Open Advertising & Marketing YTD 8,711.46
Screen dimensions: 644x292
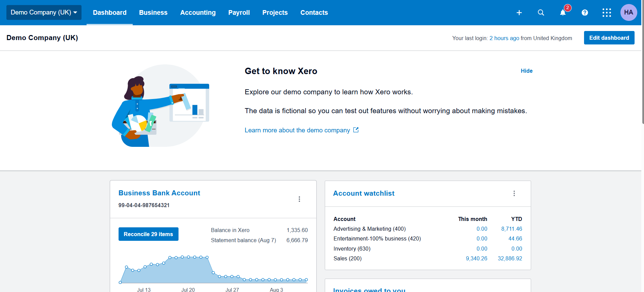tap(512, 229)
